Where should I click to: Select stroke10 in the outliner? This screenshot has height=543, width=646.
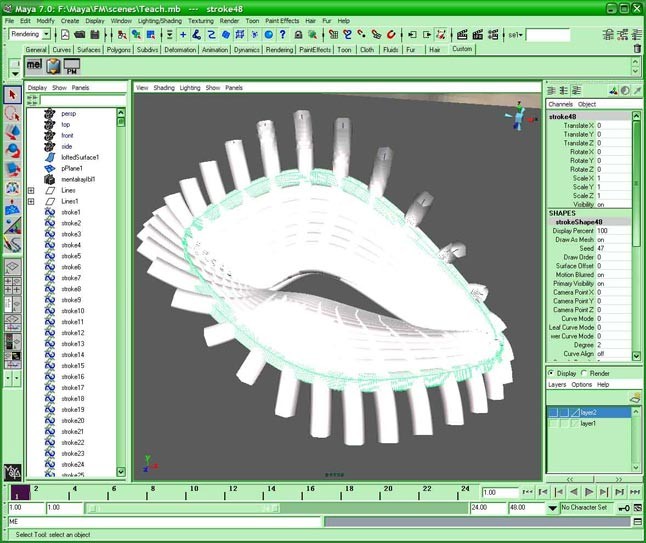(72, 311)
